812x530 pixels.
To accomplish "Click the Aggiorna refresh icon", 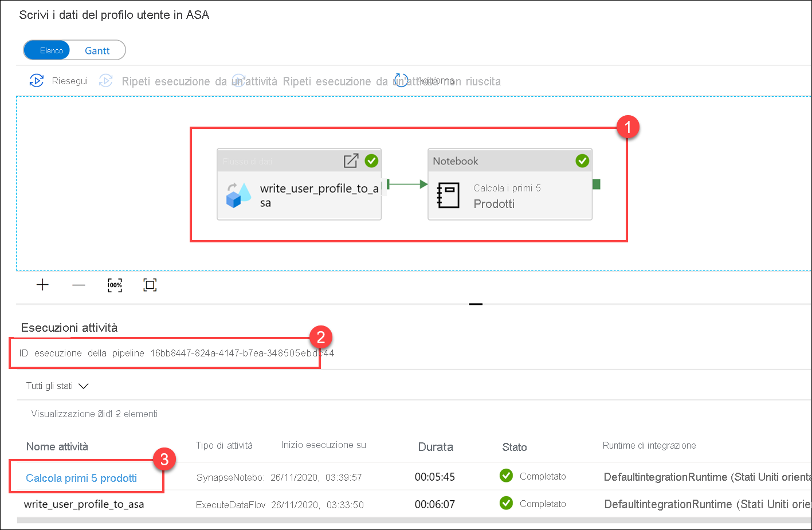I will [x=401, y=80].
